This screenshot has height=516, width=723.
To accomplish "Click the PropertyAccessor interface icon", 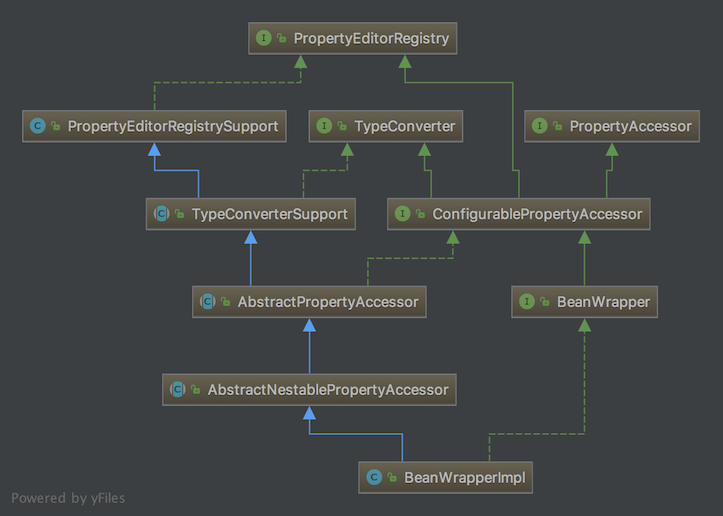I will pyautogui.click(x=541, y=126).
